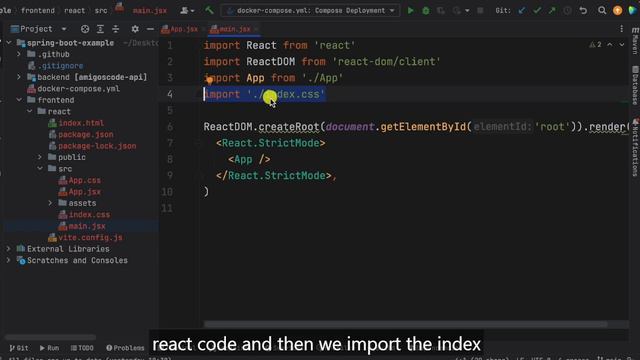
Task: Click the orange update avatar icon
Action: click(x=617, y=11)
